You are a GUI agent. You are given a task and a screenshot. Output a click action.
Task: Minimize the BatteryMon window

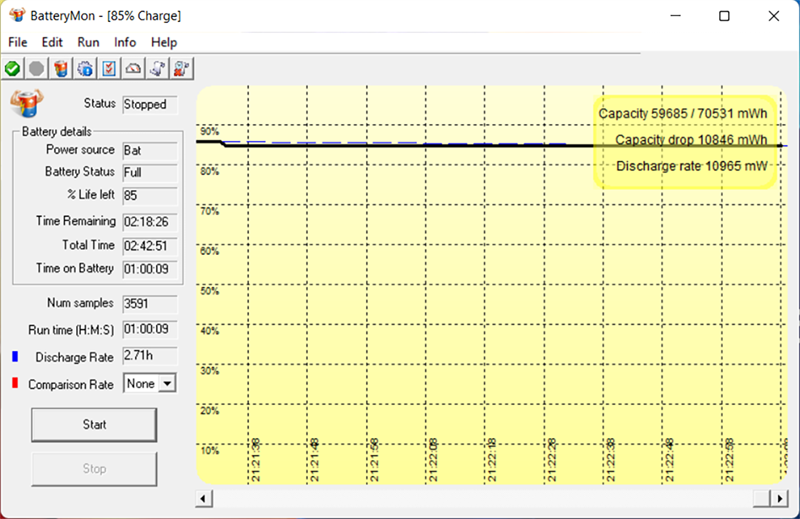[676, 16]
